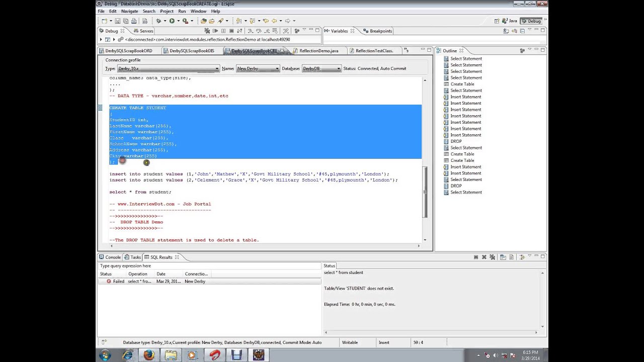The image size is (644, 362).
Task: Click the Step Into icon in Debug view
Action: [x=251, y=31]
